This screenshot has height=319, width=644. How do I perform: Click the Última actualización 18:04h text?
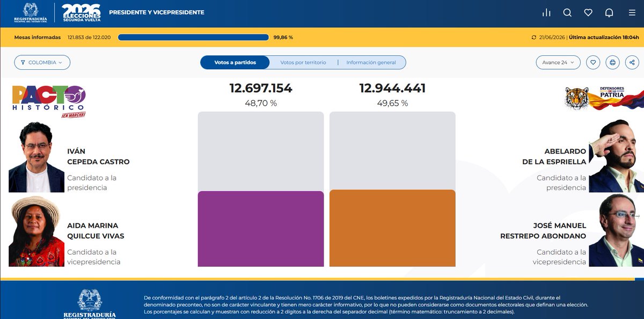tap(604, 38)
